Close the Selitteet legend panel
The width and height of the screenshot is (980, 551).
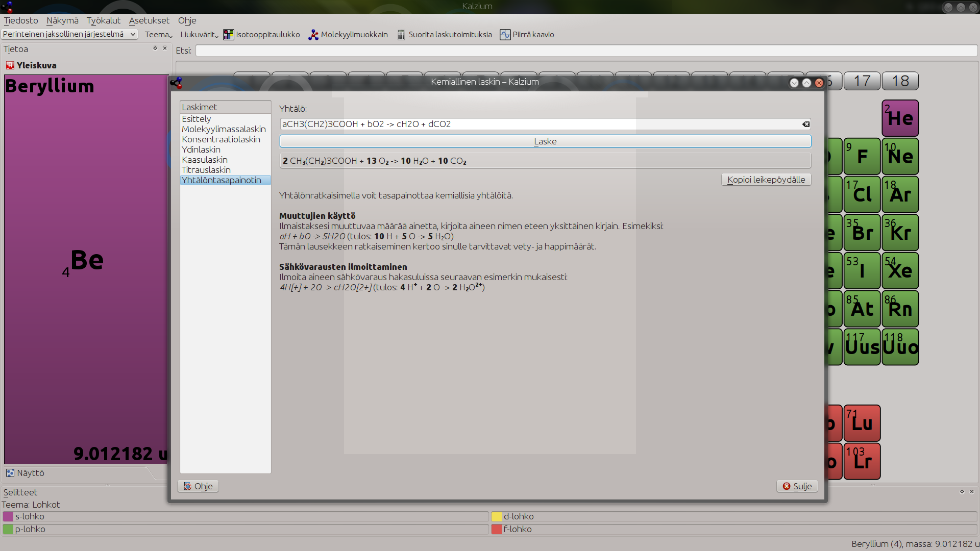click(x=972, y=492)
